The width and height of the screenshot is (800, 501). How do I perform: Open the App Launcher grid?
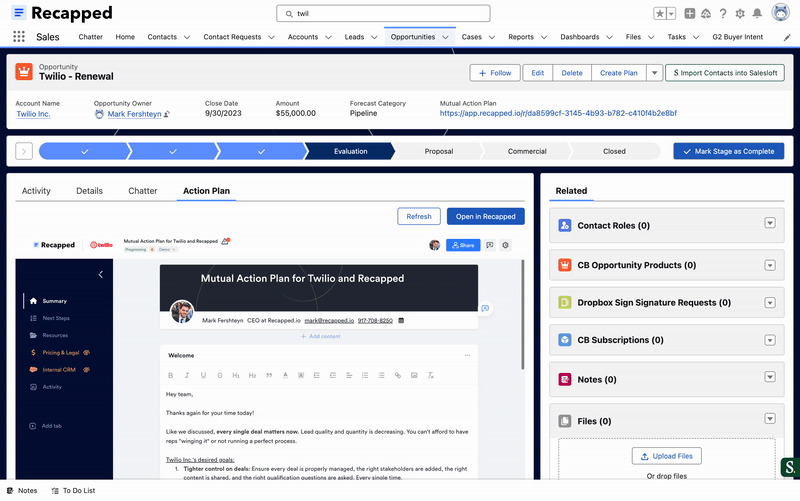click(19, 37)
